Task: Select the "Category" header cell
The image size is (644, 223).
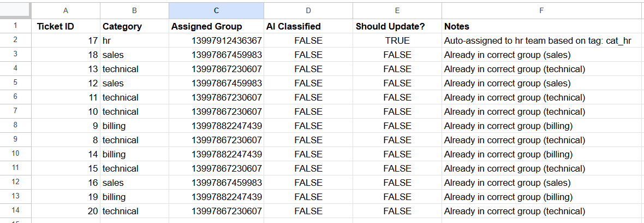Action: 134,26
